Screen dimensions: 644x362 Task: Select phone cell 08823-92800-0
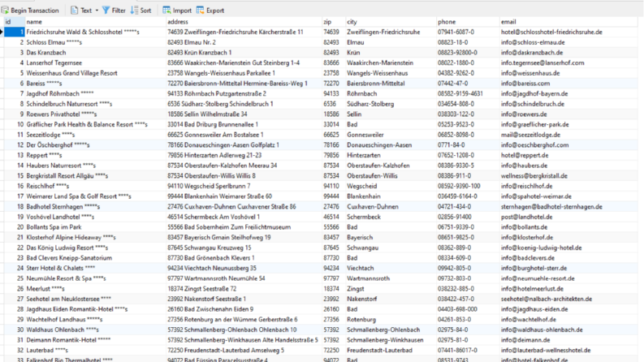[468, 53]
